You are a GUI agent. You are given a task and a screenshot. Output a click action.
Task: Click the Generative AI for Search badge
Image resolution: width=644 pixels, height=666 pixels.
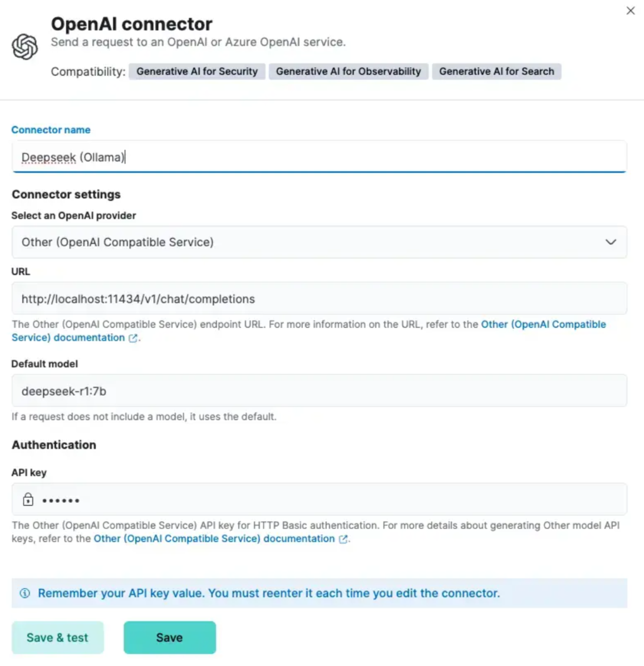(496, 71)
